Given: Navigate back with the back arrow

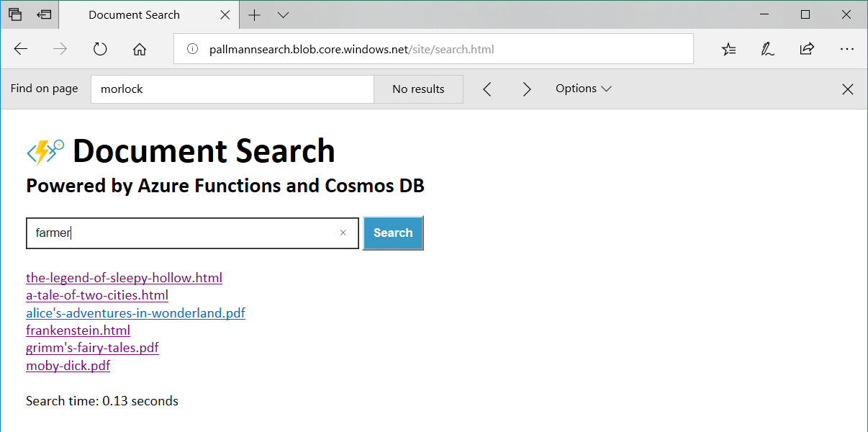Looking at the screenshot, I should [x=21, y=49].
